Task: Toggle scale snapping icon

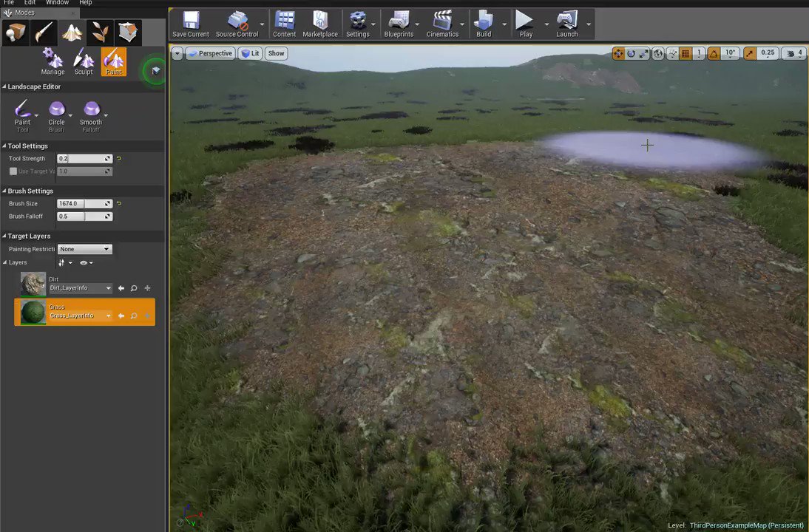Action: point(750,53)
